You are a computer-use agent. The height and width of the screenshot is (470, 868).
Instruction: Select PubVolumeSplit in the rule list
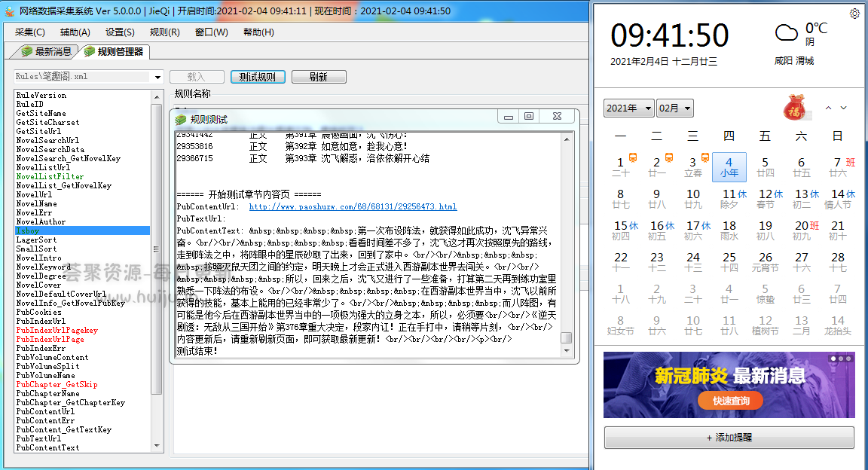click(47, 367)
